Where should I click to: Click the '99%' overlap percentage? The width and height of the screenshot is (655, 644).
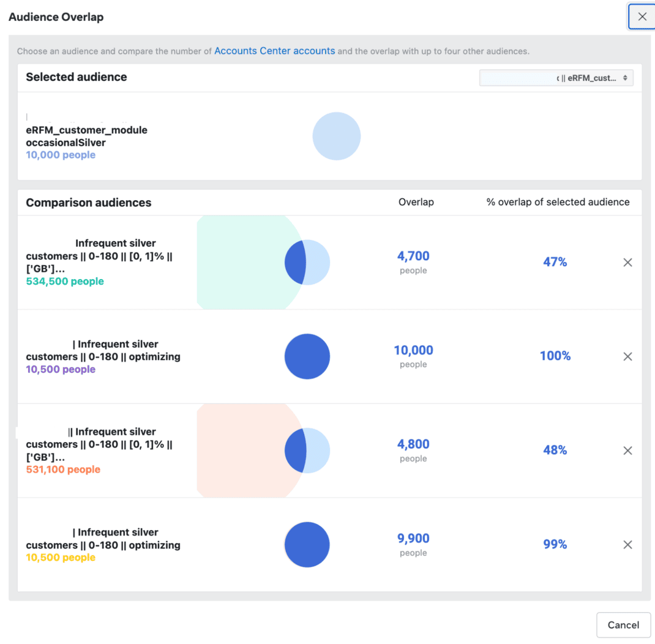tap(555, 544)
